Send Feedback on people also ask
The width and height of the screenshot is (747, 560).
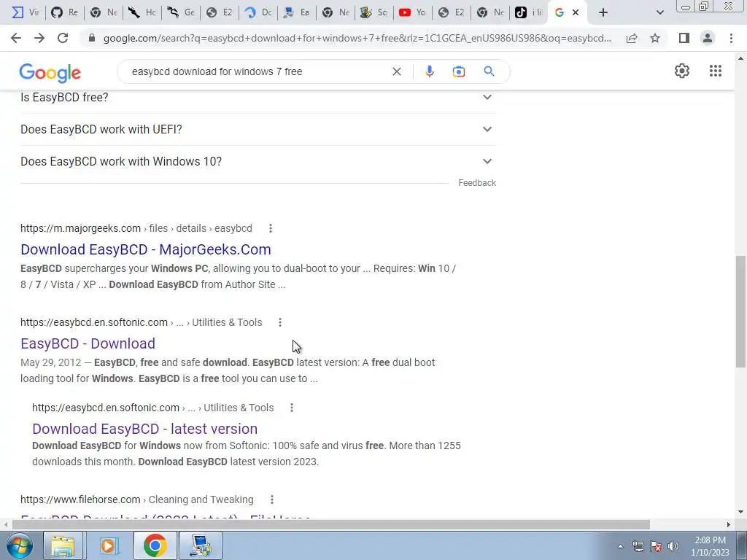point(477,183)
